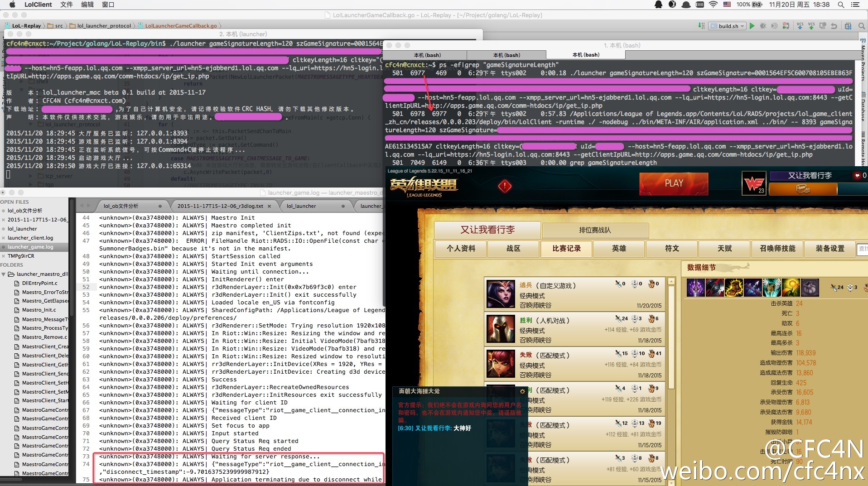Open DllEntryPoint.c in the folder tree

40,283
